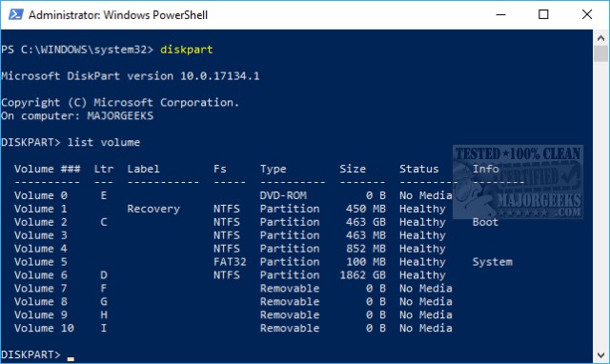Click the 'FAT32' entry in Volume 5 row
Viewport: 610px width, 364px height.
(x=230, y=262)
